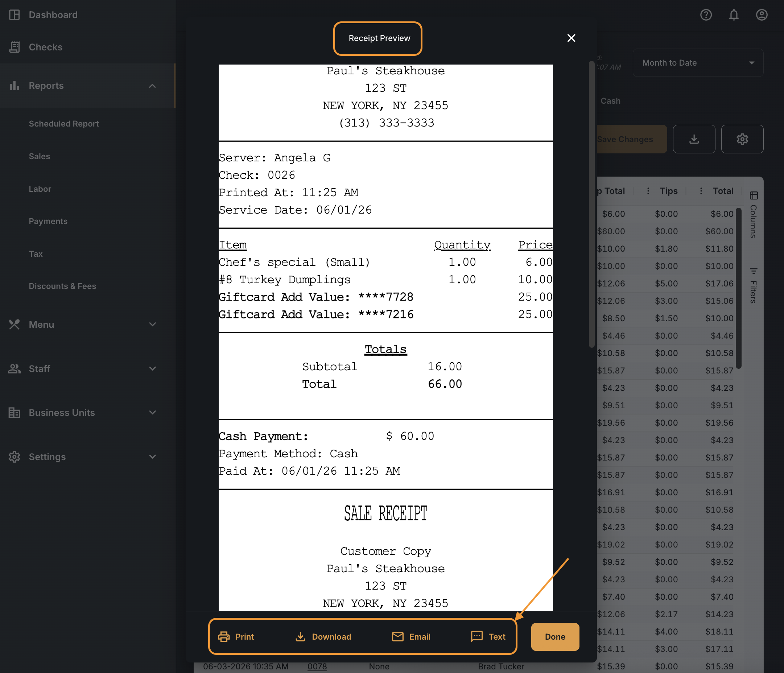Open check link 0078
This screenshot has height=673, width=784.
(x=317, y=666)
